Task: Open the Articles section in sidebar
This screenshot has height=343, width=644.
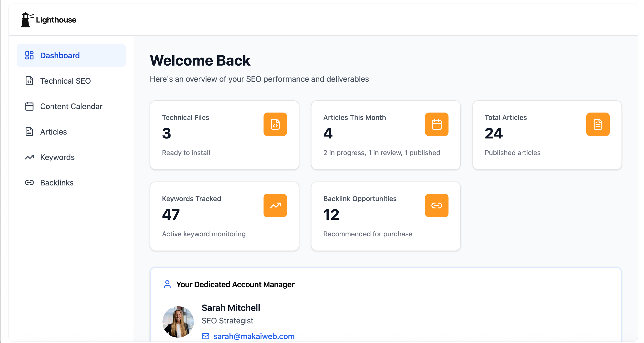Action: coord(54,132)
